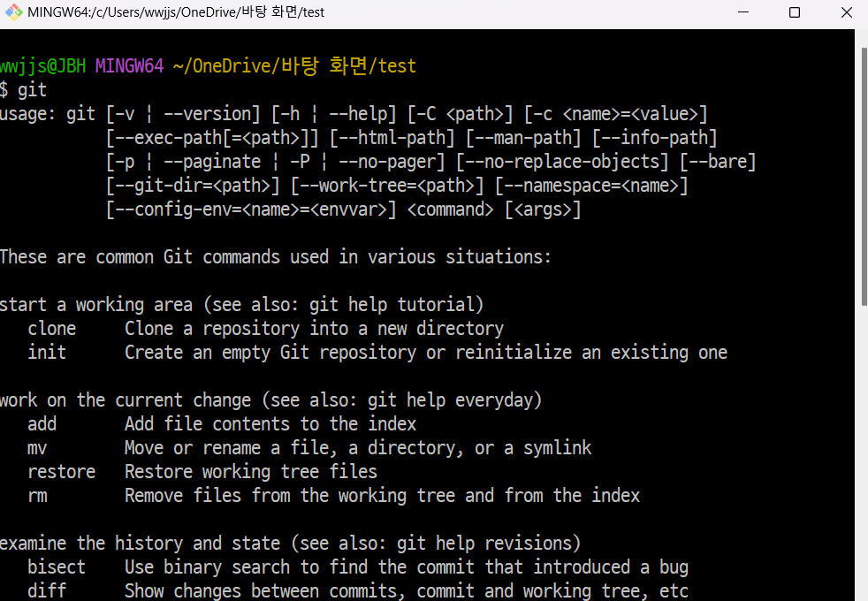Click the '--config-env=<name>=<envvar>' option
The height and width of the screenshot is (601, 868).
coord(251,209)
